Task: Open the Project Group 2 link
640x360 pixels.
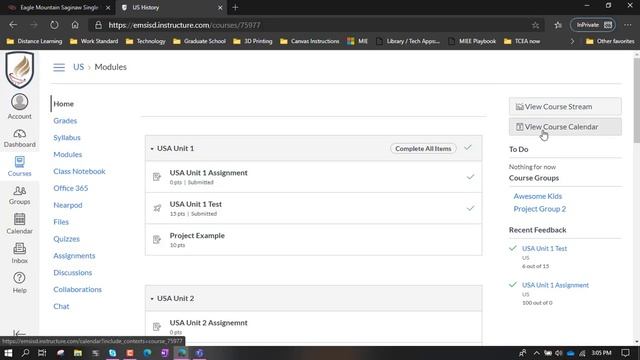Action: click(x=540, y=209)
